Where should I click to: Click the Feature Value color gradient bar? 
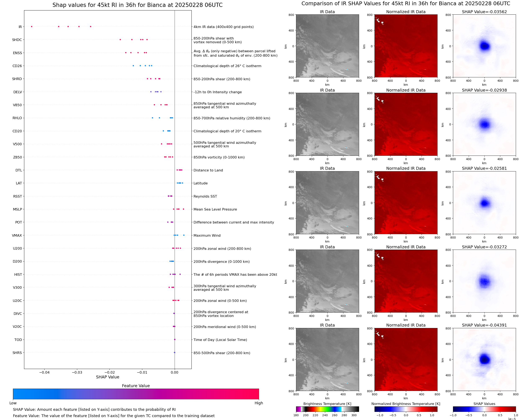tap(136, 394)
